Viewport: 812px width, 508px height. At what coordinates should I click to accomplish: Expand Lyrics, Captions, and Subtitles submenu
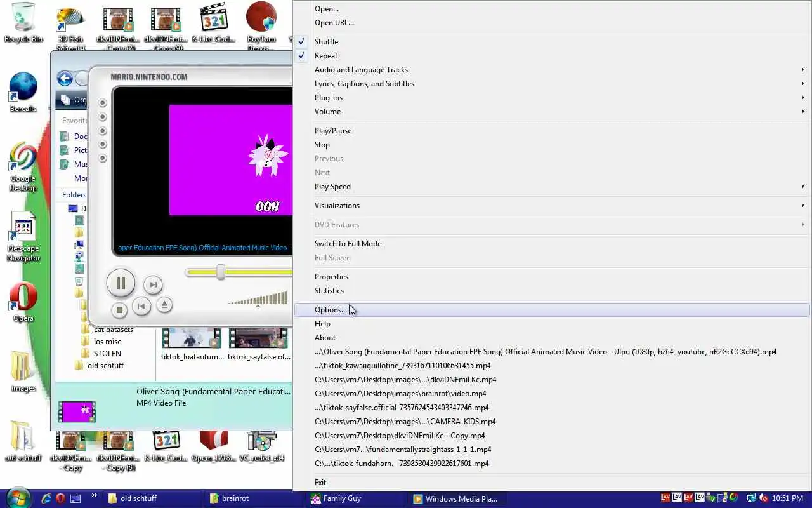tap(551, 84)
